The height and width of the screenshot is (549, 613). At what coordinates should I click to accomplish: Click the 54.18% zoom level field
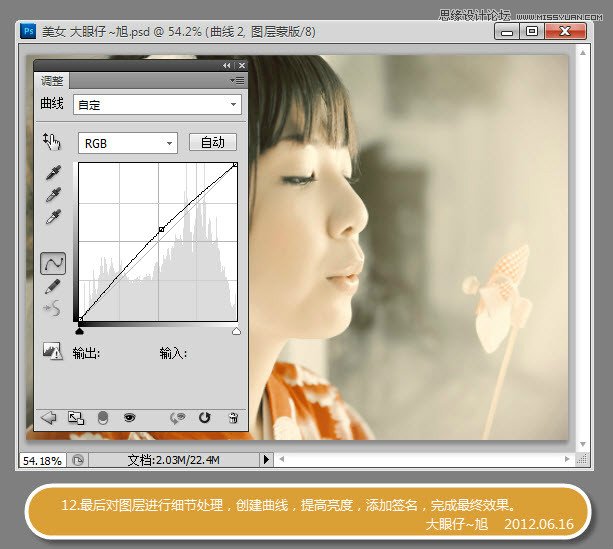(42, 460)
